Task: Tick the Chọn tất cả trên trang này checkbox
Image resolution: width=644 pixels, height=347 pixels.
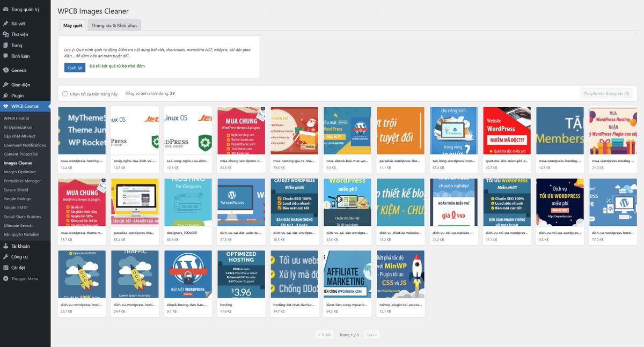Action: (65, 94)
